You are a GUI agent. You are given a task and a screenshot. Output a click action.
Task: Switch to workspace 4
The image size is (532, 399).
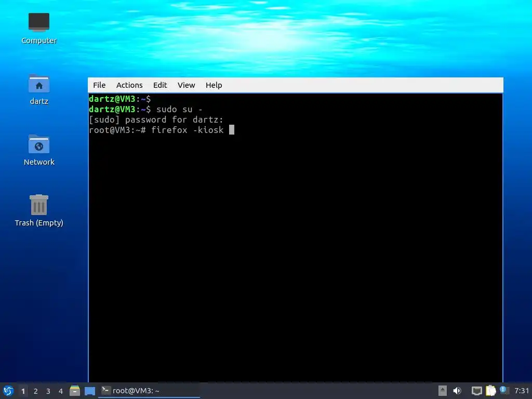(x=61, y=391)
